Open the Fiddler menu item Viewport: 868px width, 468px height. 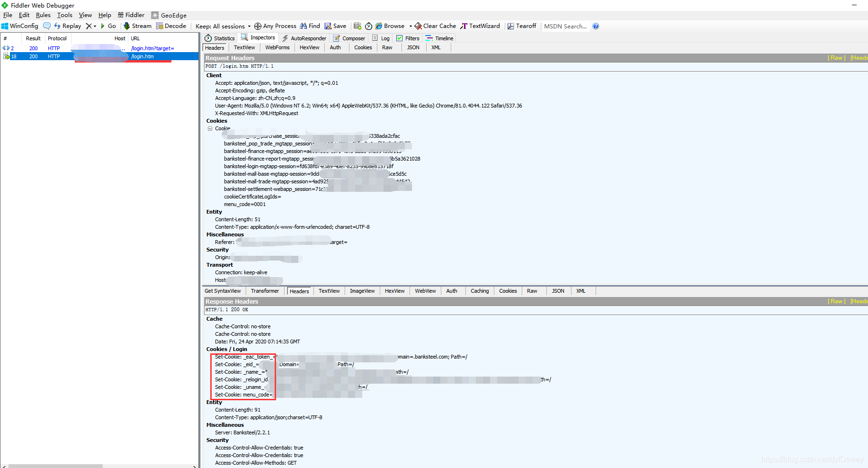131,15
